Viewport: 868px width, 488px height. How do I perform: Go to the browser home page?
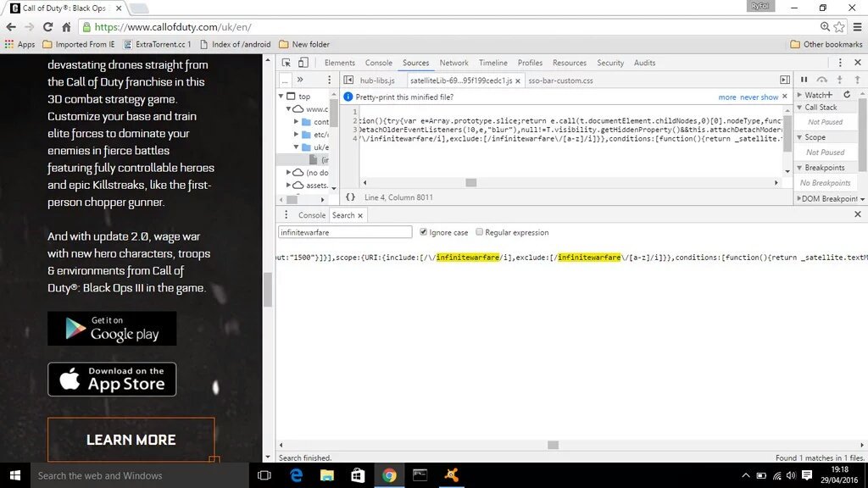tap(66, 26)
